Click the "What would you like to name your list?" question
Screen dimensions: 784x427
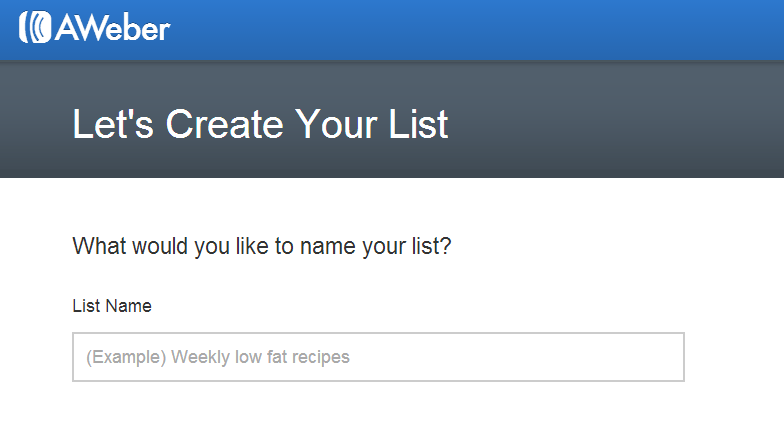click(x=262, y=246)
